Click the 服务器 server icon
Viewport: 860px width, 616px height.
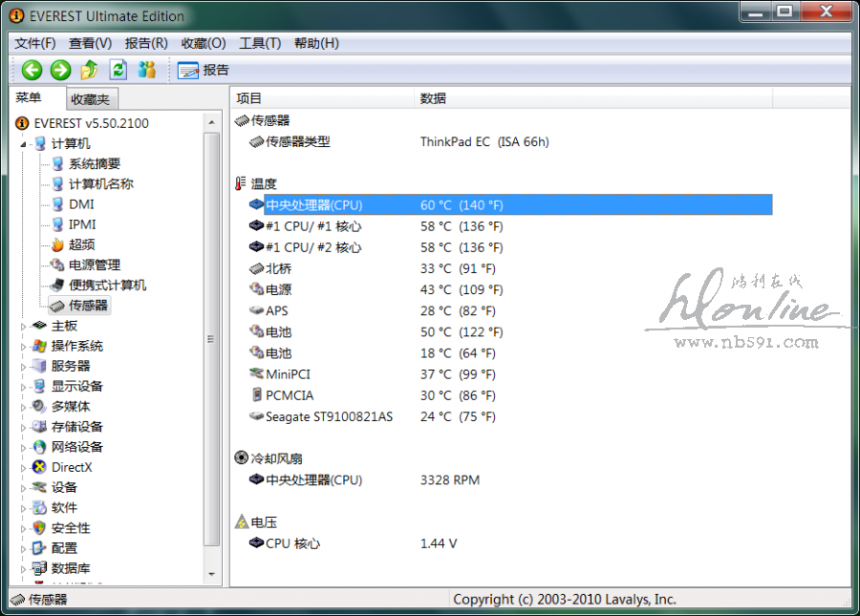(39, 366)
